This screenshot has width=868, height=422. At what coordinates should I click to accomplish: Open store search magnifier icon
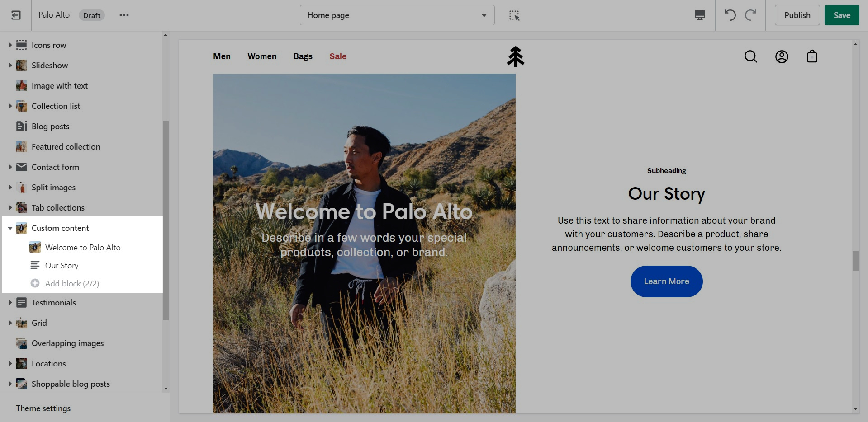pyautogui.click(x=751, y=56)
